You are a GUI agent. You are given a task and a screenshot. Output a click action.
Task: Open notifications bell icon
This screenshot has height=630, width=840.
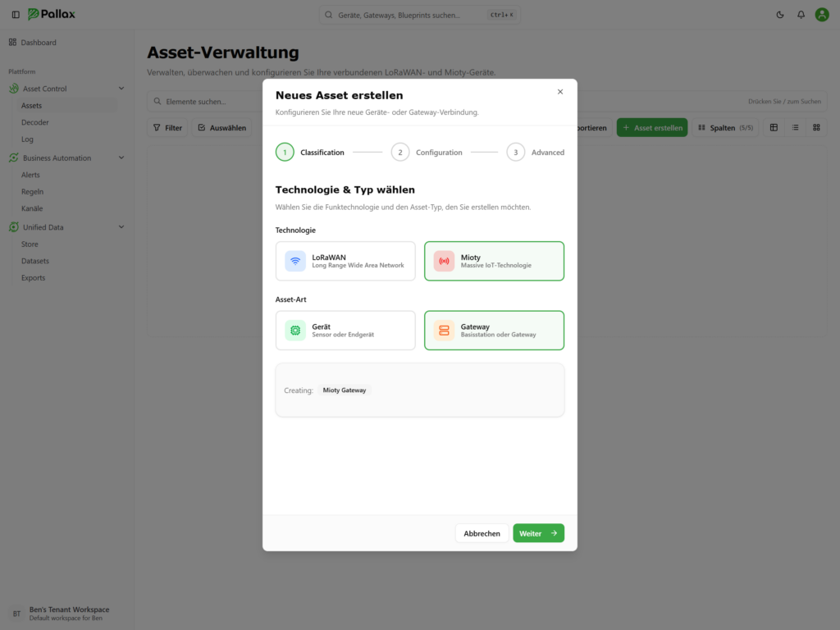[801, 15]
